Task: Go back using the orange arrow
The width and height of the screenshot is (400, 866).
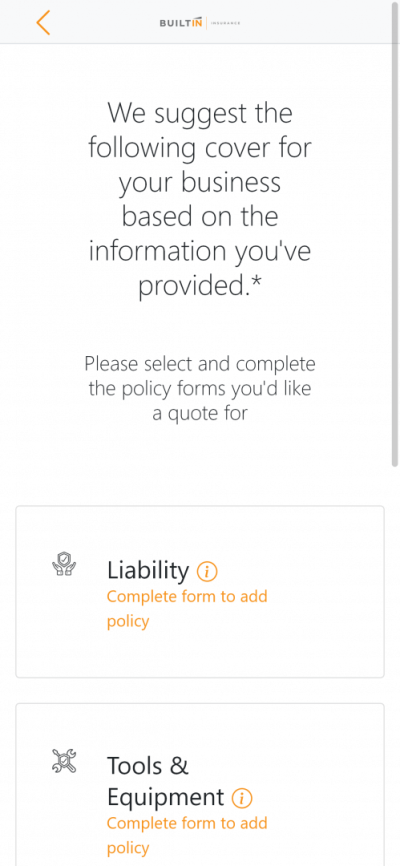Action: (43, 23)
